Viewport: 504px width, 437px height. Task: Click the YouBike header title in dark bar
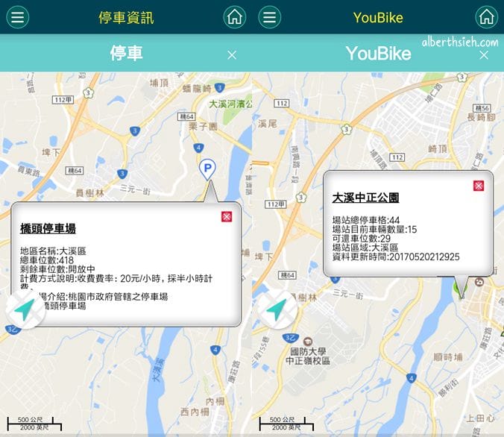(378, 17)
